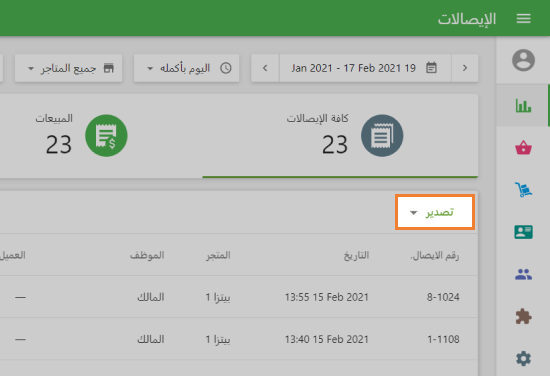The image size is (550, 376).
Task: Open the inventory hand truck icon
Action: [523, 190]
